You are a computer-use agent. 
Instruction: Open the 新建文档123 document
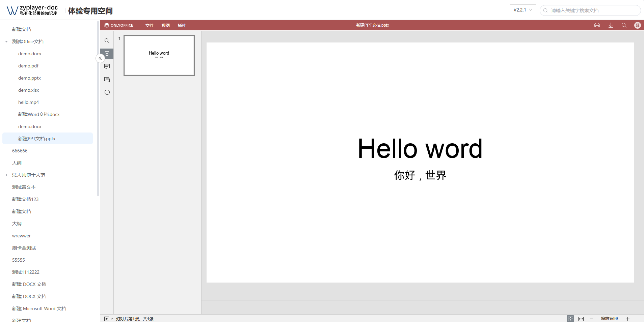(x=25, y=199)
